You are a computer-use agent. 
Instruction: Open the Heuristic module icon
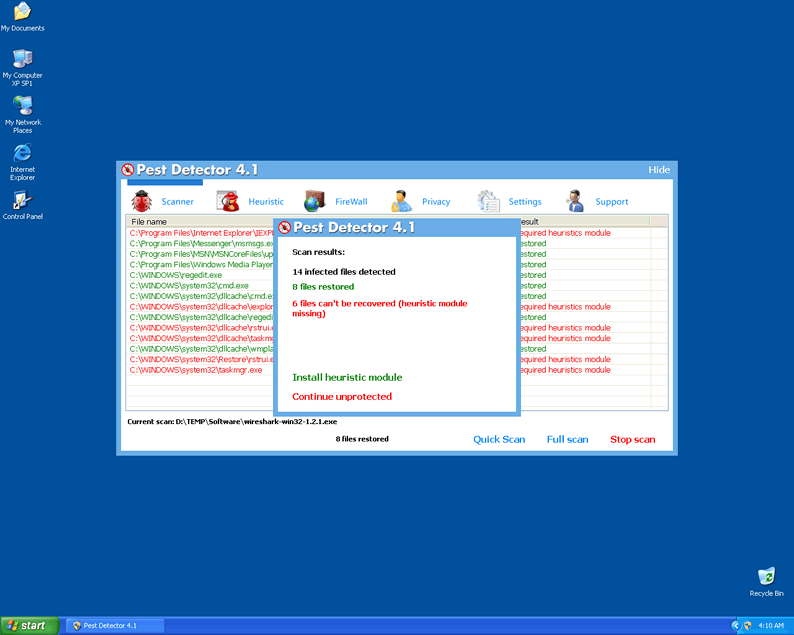(230, 201)
